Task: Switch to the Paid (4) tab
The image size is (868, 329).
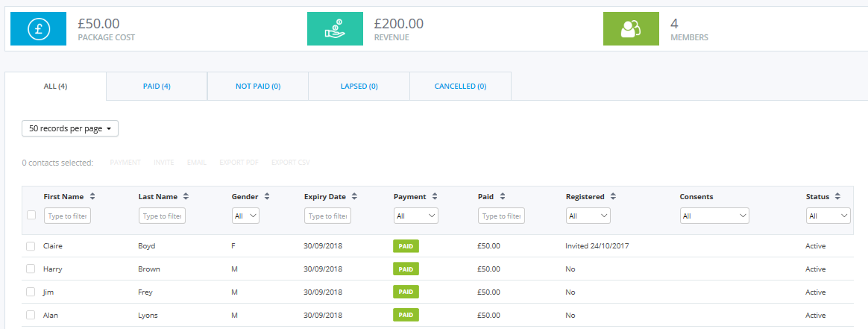Action: pos(157,87)
